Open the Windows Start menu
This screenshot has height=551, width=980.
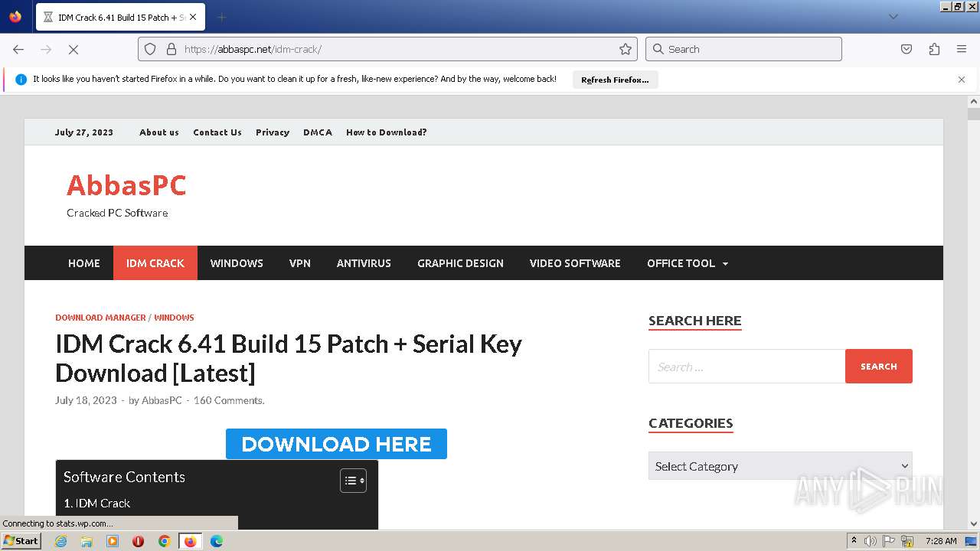coord(21,541)
